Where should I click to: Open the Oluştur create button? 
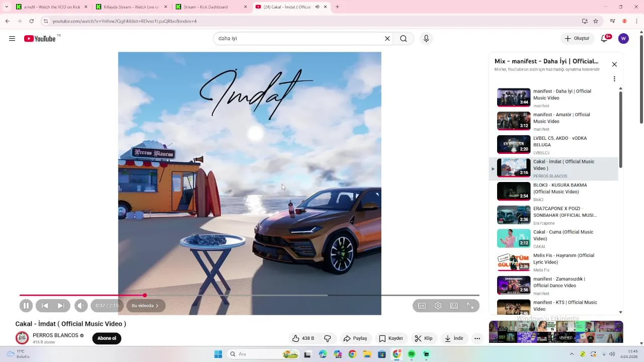577,39
